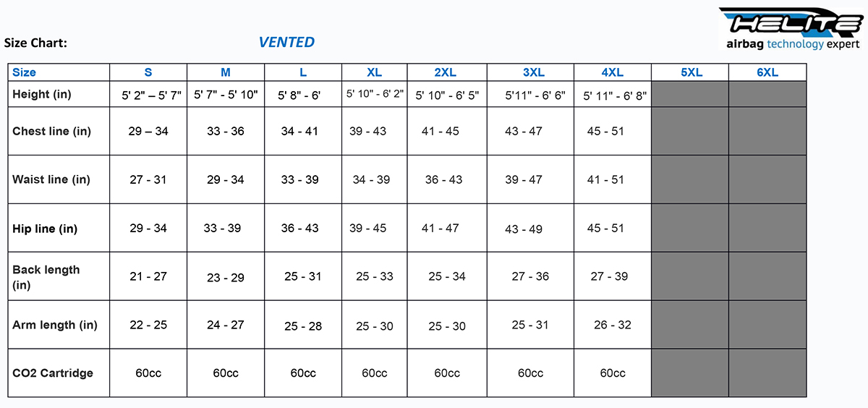Click the CO2 Cartridge row label

point(53,373)
